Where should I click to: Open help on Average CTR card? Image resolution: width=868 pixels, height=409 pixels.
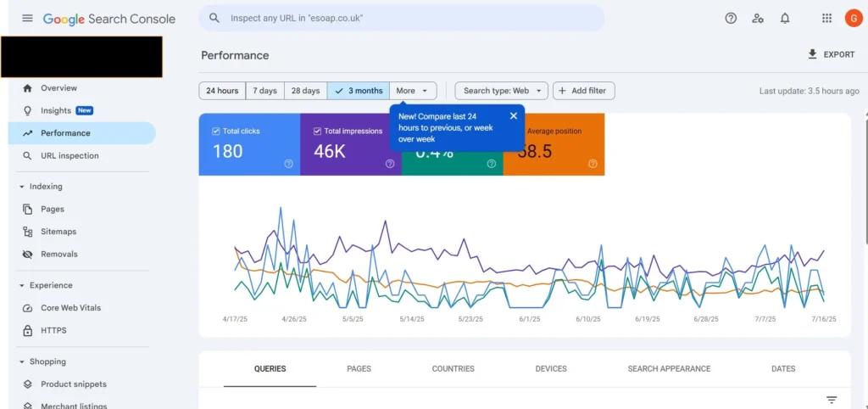(491, 164)
